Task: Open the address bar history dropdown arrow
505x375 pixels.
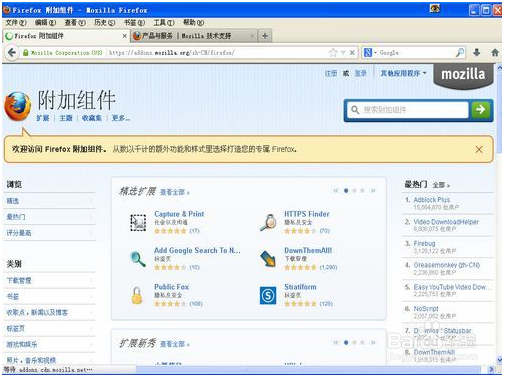Action: point(343,53)
